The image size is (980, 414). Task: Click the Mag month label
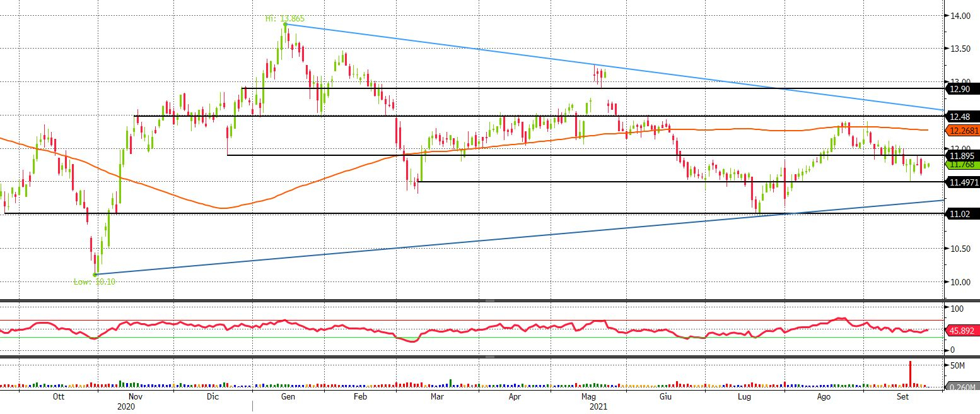coord(589,397)
